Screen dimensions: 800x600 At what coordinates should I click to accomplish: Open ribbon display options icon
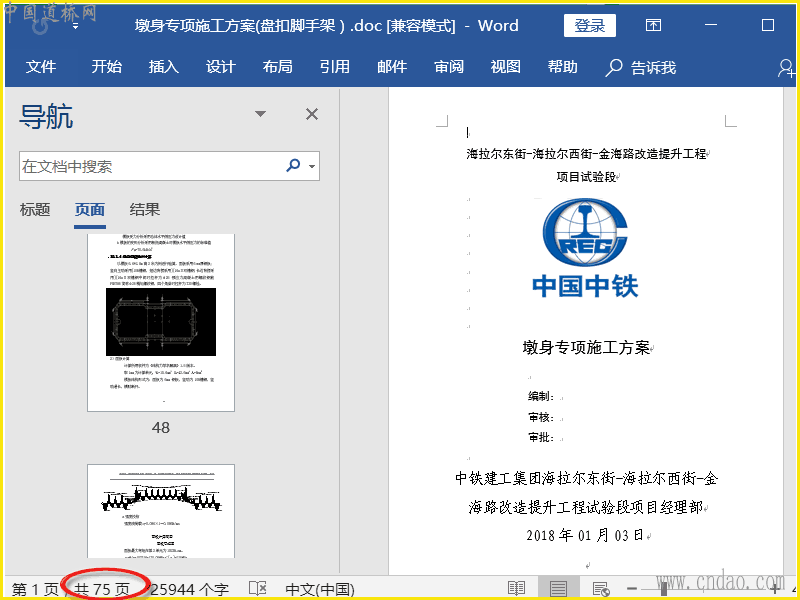tap(654, 25)
